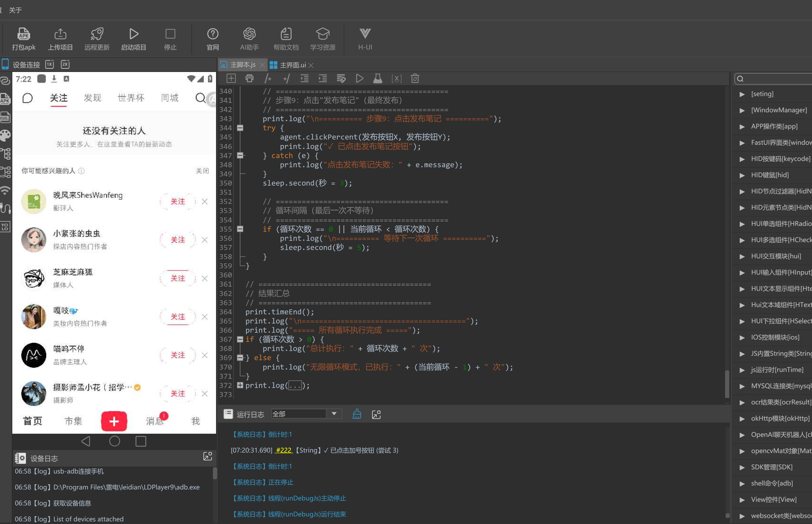
Task: Expand the folded print.log at line 372
Action: (x=240, y=385)
